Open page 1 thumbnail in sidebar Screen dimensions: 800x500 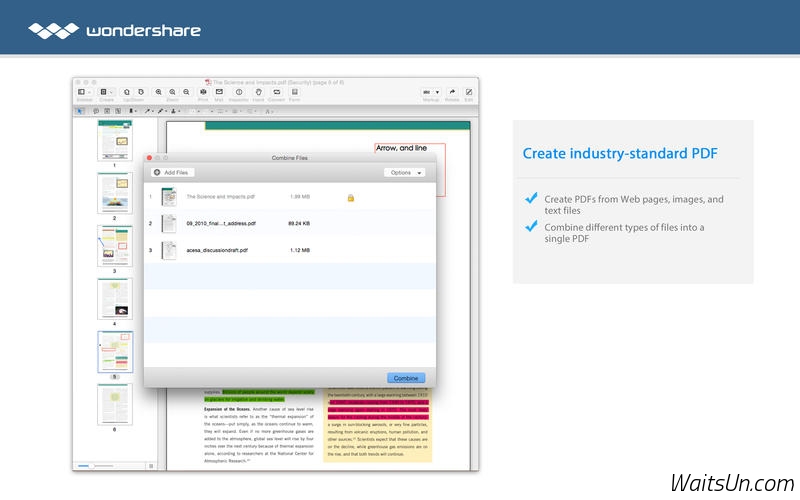[115, 140]
